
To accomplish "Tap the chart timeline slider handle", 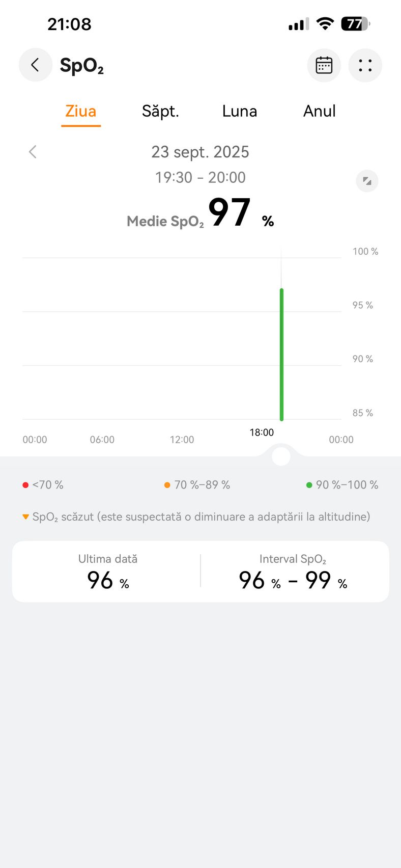I will pyautogui.click(x=281, y=456).
